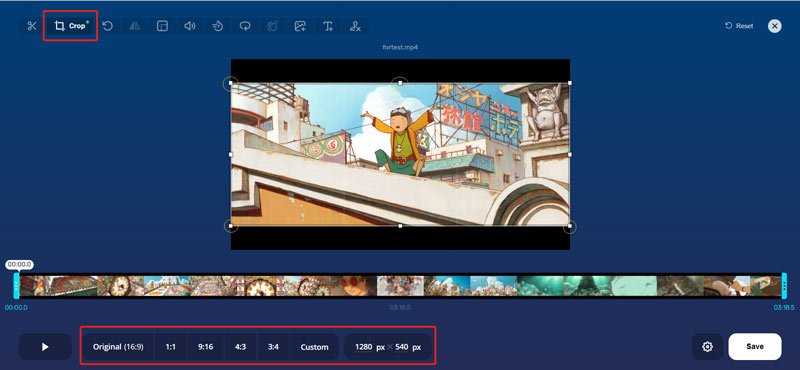This screenshot has width=800, height=370.
Task: Click the right trim handle on timeline
Action: (x=784, y=285)
